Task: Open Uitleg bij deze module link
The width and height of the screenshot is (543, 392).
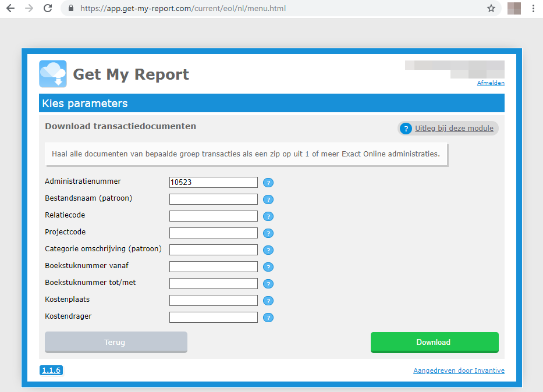Action: tap(454, 129)
